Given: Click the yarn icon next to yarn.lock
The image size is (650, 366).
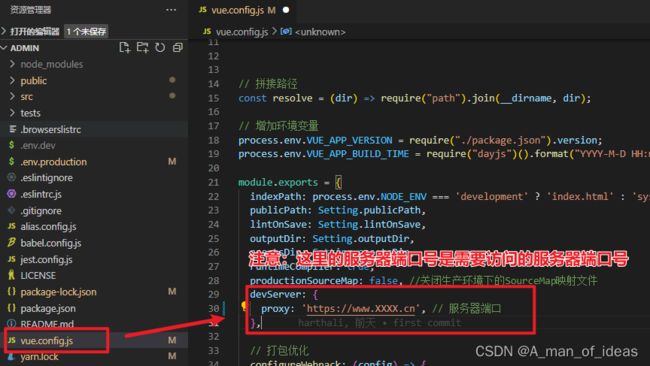Looking at the screenshot, I should [12, 356].
